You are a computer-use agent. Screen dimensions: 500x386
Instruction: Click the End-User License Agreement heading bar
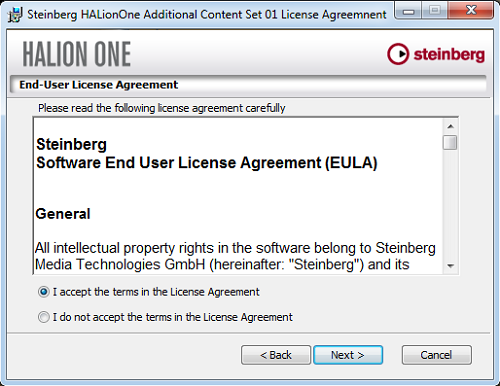pos(248,85)
